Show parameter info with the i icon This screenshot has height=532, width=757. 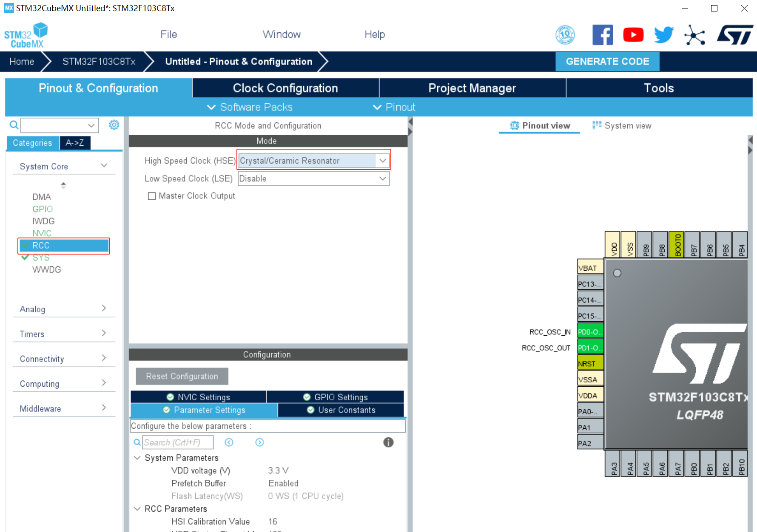(388, 442)
